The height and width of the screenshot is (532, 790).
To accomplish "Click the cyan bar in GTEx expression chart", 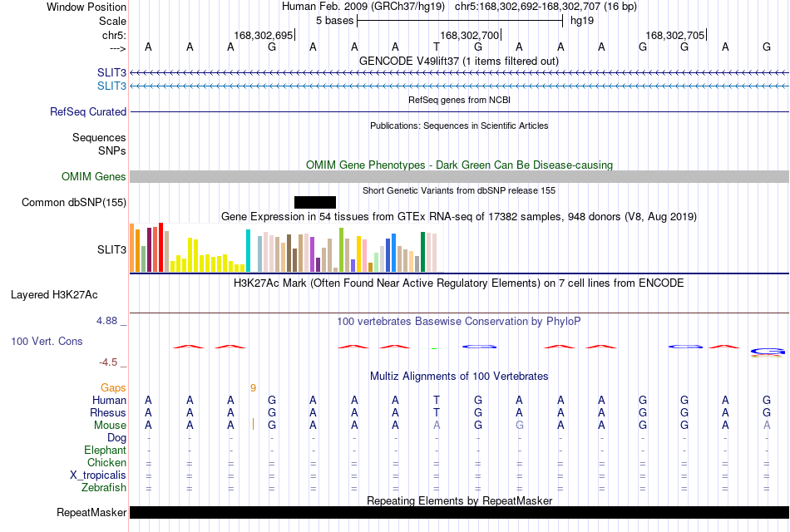I will pos(248,251).
